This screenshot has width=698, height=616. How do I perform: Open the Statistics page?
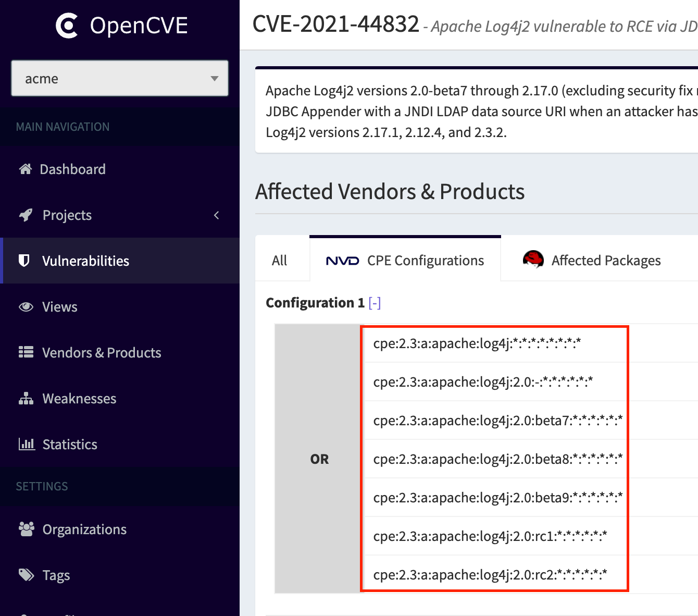click(x=120, y=444)
